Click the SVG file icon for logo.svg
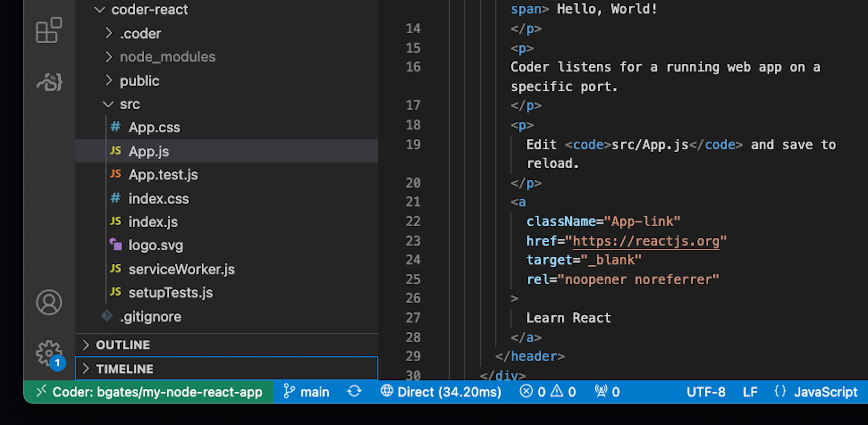 [116, 245]
